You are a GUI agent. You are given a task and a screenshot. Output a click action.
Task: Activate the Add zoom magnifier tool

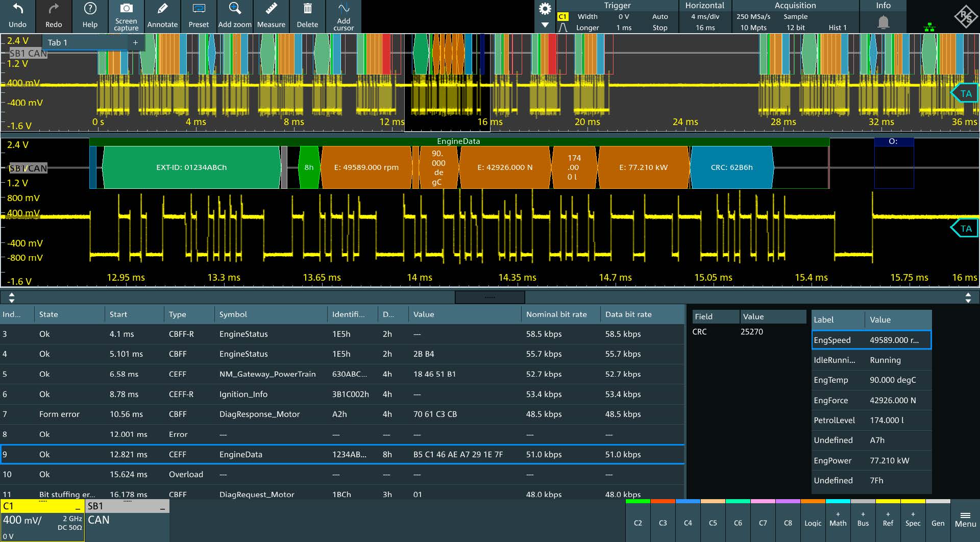coord(235,9)
